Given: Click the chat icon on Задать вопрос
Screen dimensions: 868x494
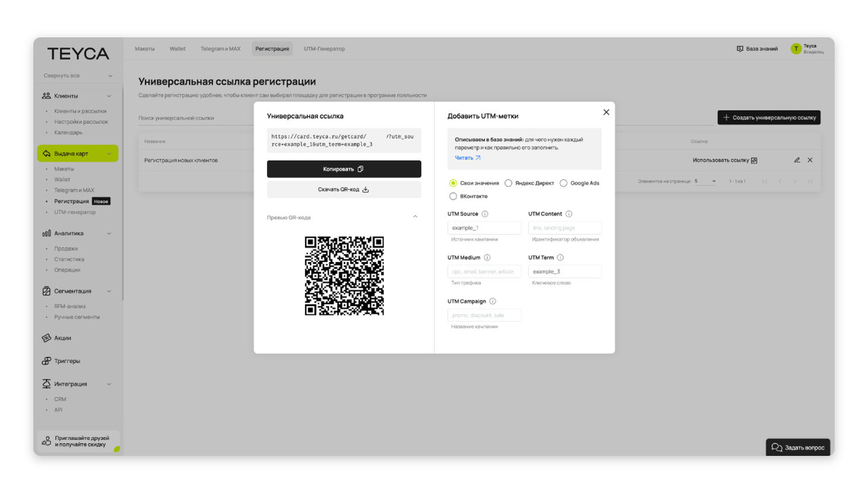Looking at the screenshot, I should (777, 448).
